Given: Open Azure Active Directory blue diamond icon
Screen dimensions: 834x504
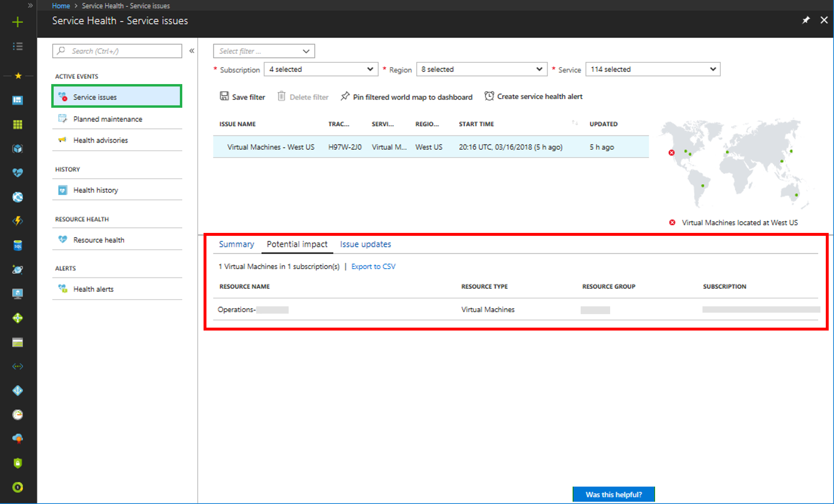Looking at the screenshot, I should point(17,390).
